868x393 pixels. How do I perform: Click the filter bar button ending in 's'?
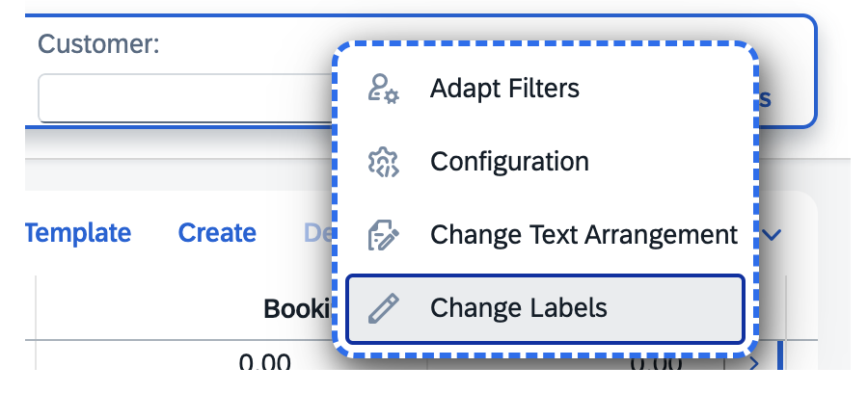click(x=765, y=99)
